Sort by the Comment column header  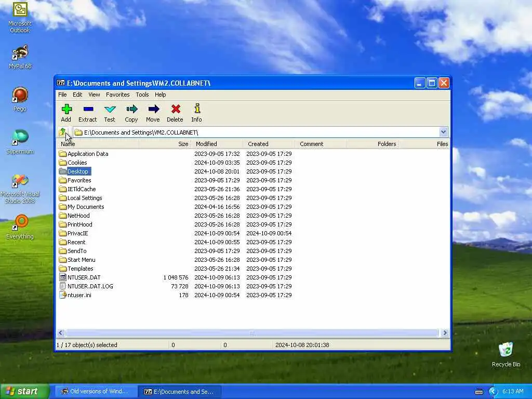(321, 144)
